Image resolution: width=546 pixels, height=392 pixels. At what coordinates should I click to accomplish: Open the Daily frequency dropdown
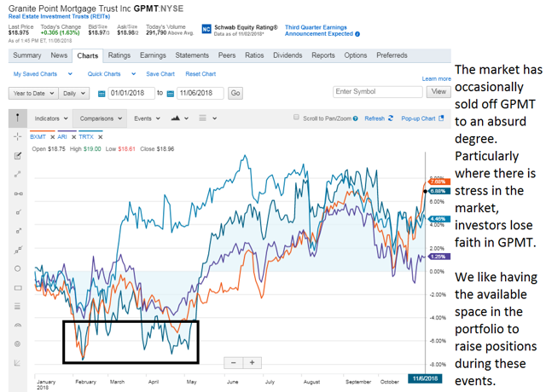click(x=74, y=93)
